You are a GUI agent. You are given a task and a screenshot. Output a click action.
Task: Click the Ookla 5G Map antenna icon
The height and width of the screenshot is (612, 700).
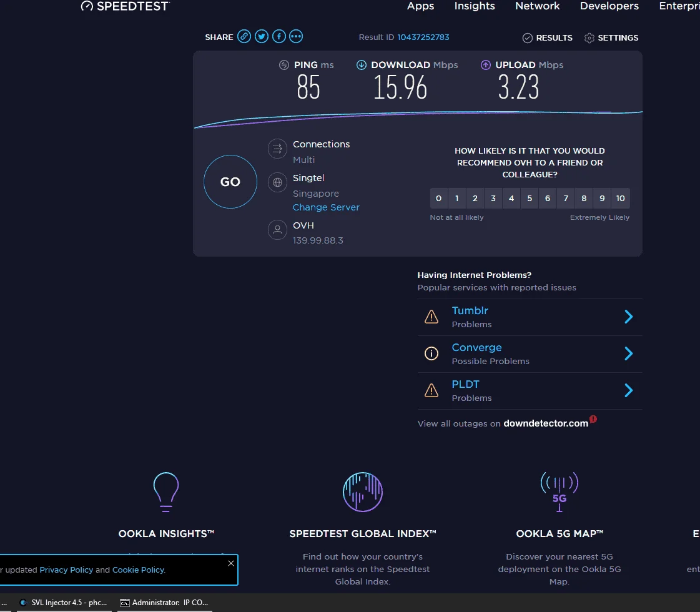(x=560, y=492)
